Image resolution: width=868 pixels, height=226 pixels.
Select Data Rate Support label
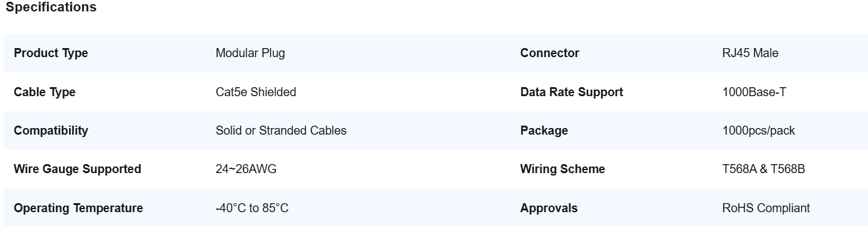click(572, 92)
